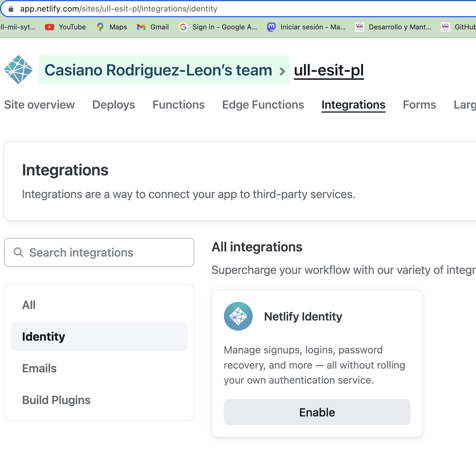Click the breadcrumb chevron after team name
The height and width of the screenshot is (451, 476).
click(282, 71)
